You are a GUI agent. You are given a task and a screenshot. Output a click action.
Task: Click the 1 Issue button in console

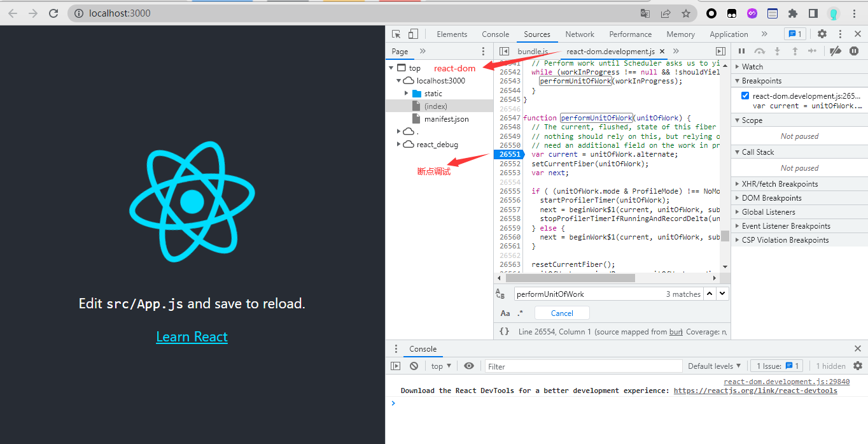pos(776,366)
